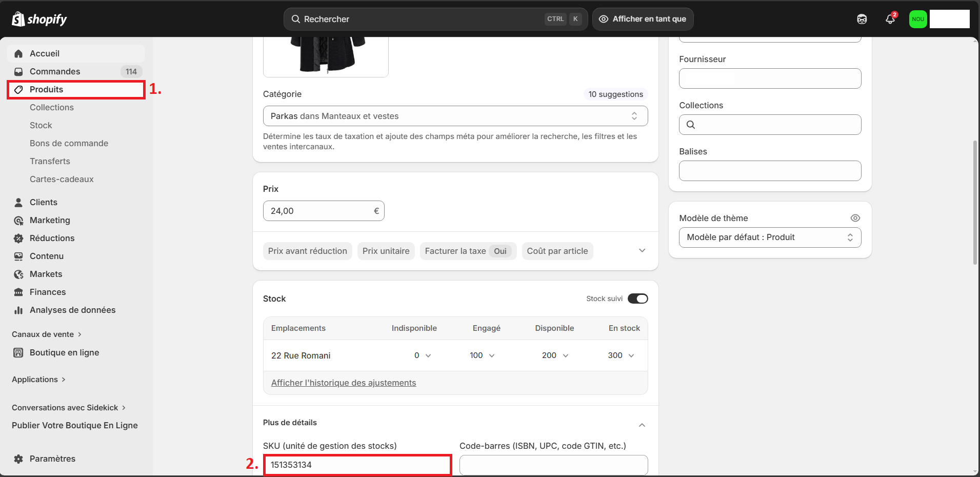
Task: Open the Catégorie dropdown for Parkas
Action: tap(455, 116)
